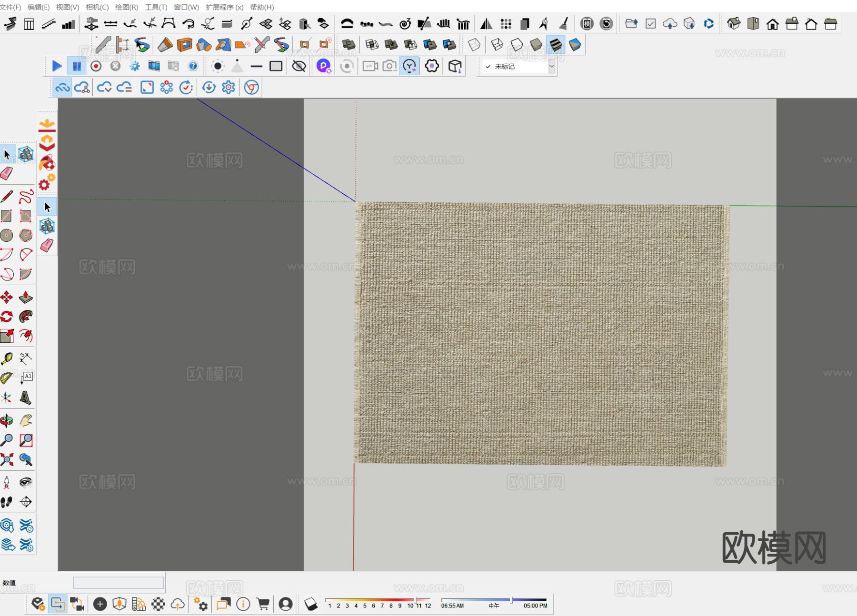857x616 pixels.
Task: Open the 文件(F) menu
Action: pos(10,7)
